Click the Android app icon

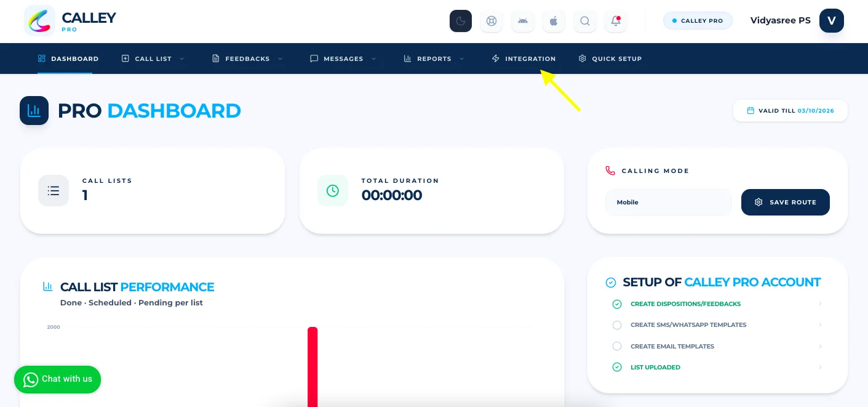523,21
